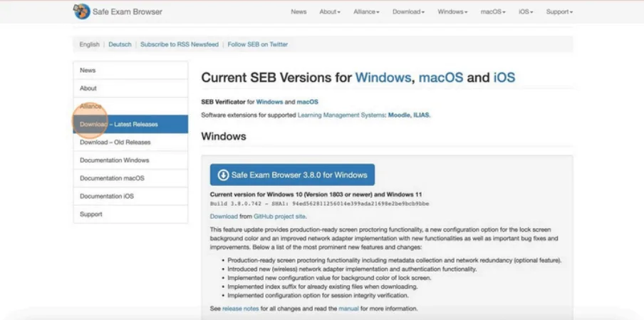Open SEB Verificator for macOS link
644x320 pixels.
pyautogui.click(x=307, y=102)
